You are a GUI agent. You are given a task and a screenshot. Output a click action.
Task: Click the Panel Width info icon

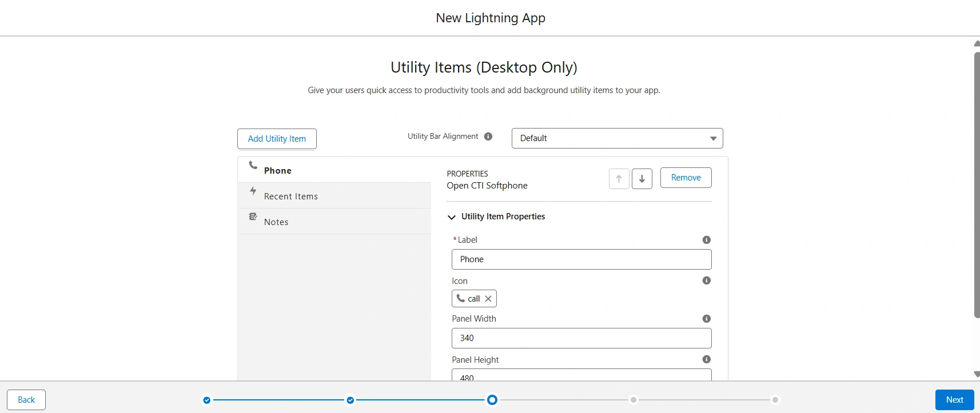707,319
